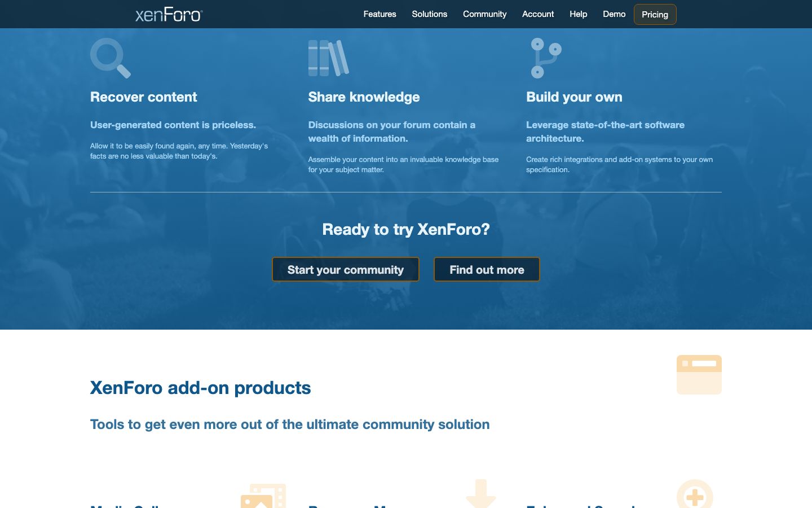Click the Start your community button
The height and width of the screenshot is (508, 812).
(x=346, y=269)
